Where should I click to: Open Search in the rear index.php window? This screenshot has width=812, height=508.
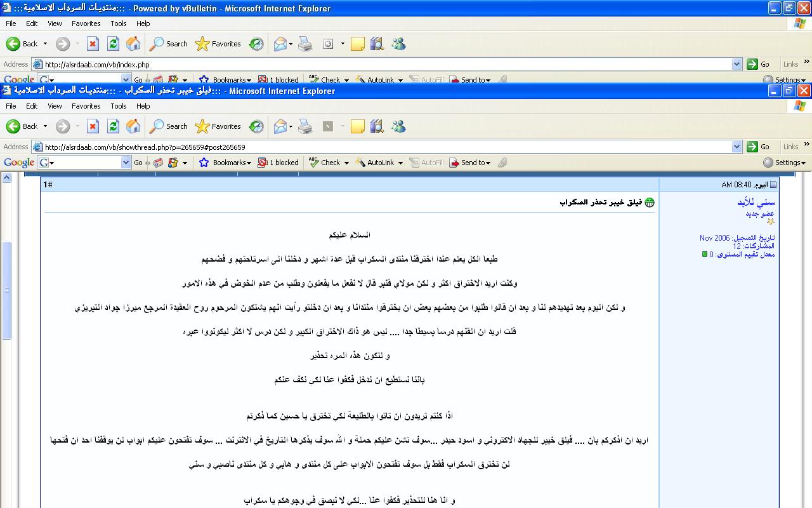[169, 44]
